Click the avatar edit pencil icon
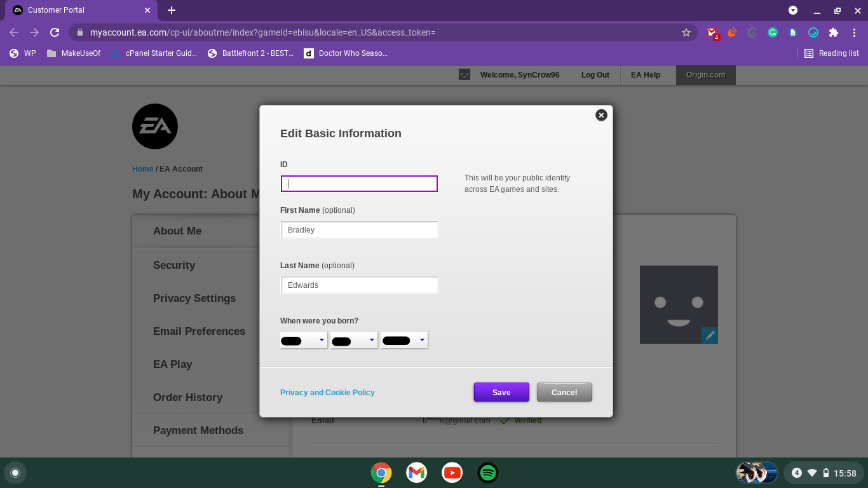 click(710, 335)
